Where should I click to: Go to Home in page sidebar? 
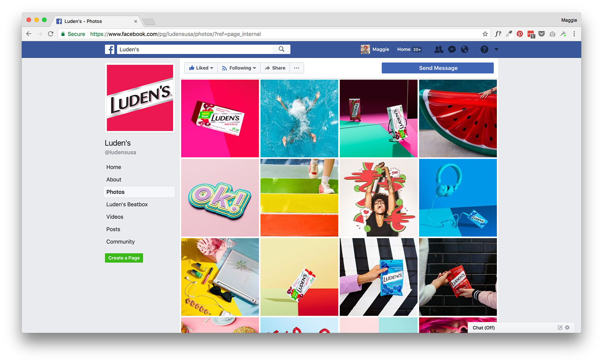click(x=114, y=167)
